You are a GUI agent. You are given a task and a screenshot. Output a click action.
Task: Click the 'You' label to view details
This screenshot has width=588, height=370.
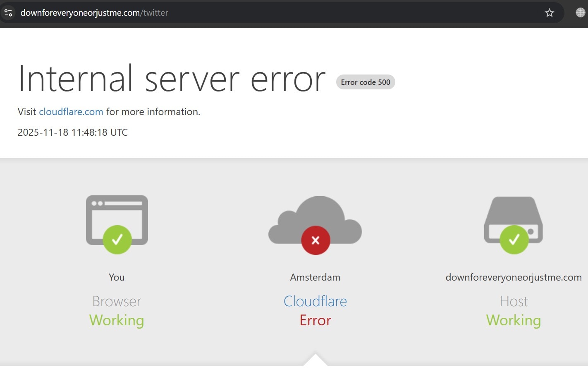click(117, 277)
